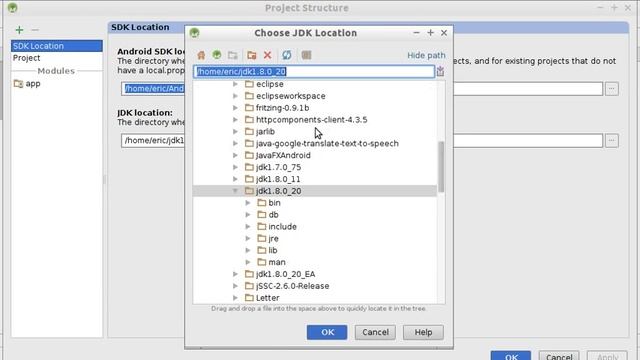
Task: Expand the jdk1.7.0_75 folder
Action: 236,167
